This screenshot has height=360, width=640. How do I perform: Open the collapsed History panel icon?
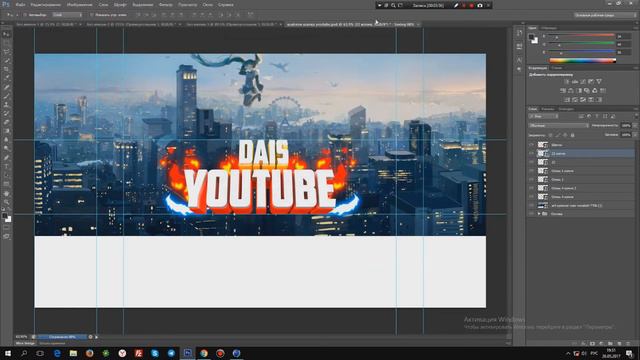pyautogui.click(x=519, y=33)
